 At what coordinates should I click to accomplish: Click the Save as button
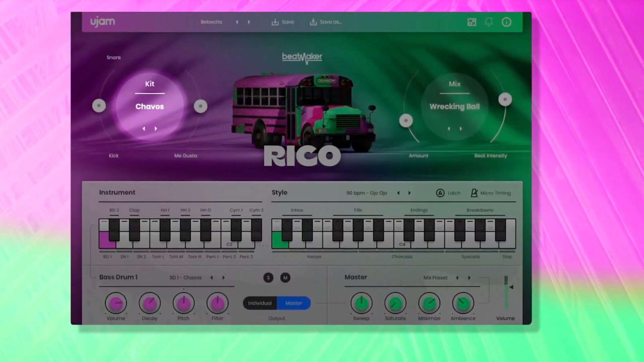point(326,22)
